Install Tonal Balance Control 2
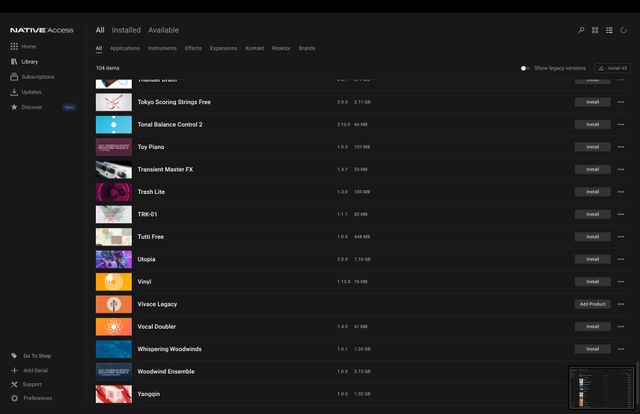640x414 pixels. click(x=593, y=125)
